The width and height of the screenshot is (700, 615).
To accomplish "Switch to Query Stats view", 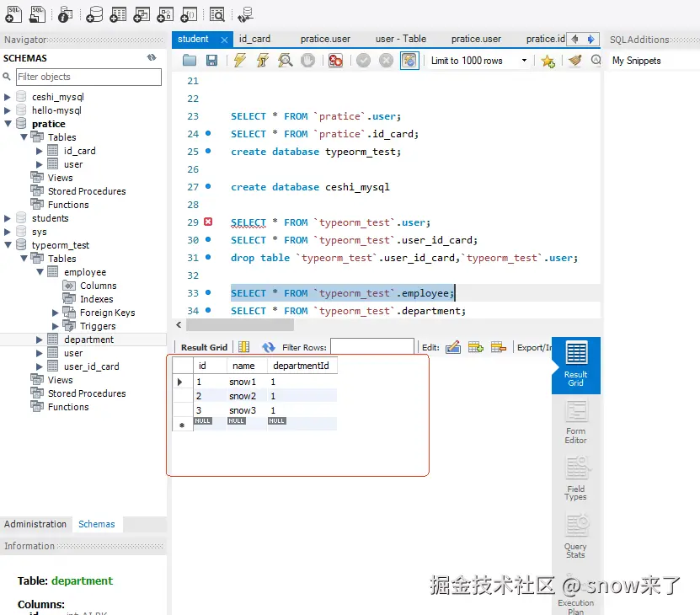I will click(x=576, y=536).
